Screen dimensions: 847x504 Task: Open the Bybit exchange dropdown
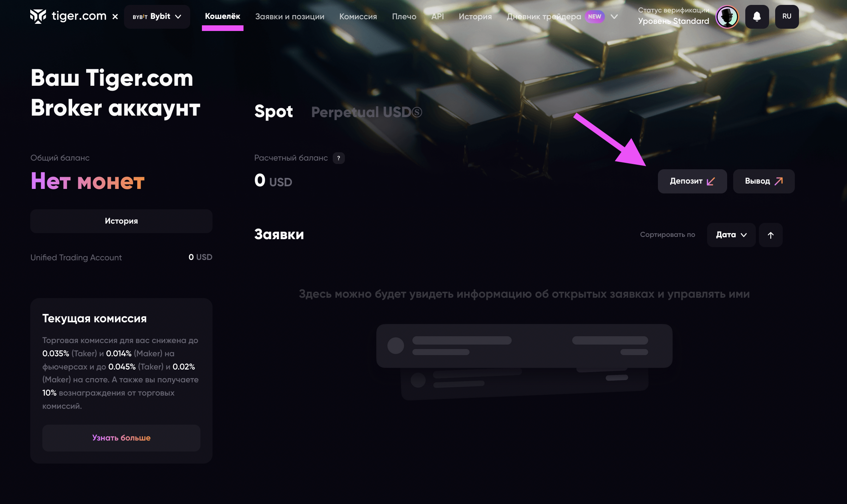click(x=157, y=17)
